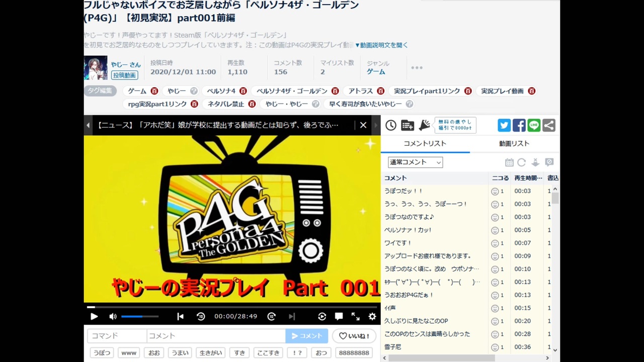Skip forward 10 seconds icon

[x=271, y=316]
